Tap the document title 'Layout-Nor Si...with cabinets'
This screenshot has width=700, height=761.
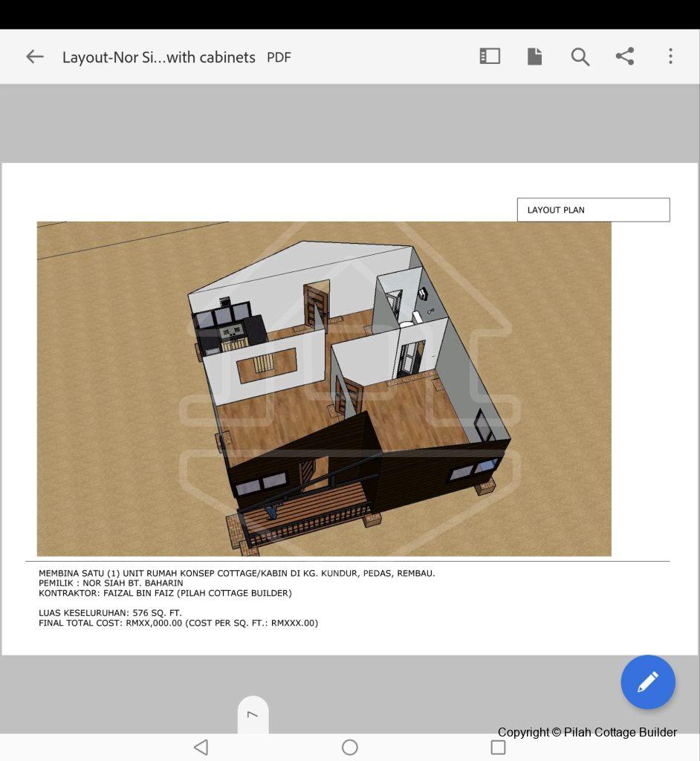point(158,57)
